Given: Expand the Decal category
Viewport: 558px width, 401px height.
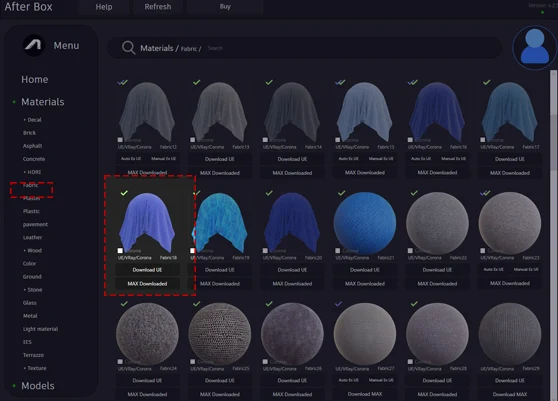Looking at the screenshot, I should click(32, 120).
